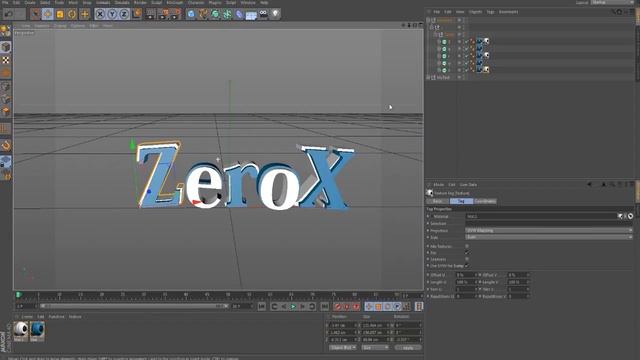Open the Create menu in Material Manager
Viewport: 640px width, 360px height.
27,317
